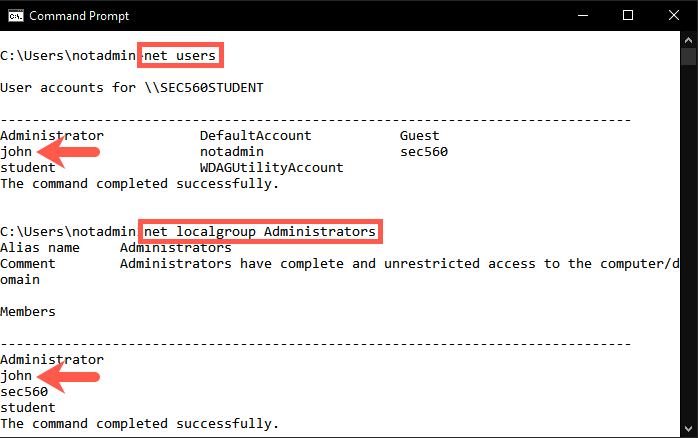Maximize the Command Prompt window
The height and width of the screenshot is (438, 698).
click(x=628, y=15)
